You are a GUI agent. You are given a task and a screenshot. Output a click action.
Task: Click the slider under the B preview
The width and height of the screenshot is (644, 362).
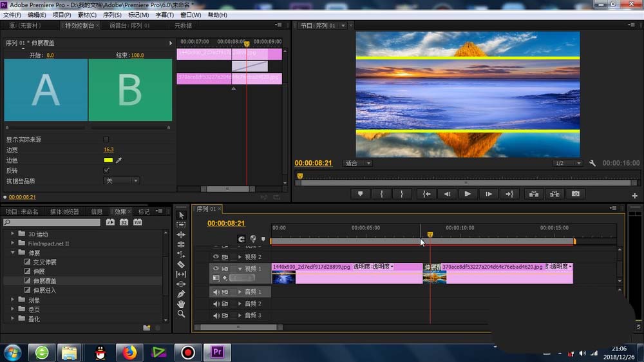tap(130, 128)
